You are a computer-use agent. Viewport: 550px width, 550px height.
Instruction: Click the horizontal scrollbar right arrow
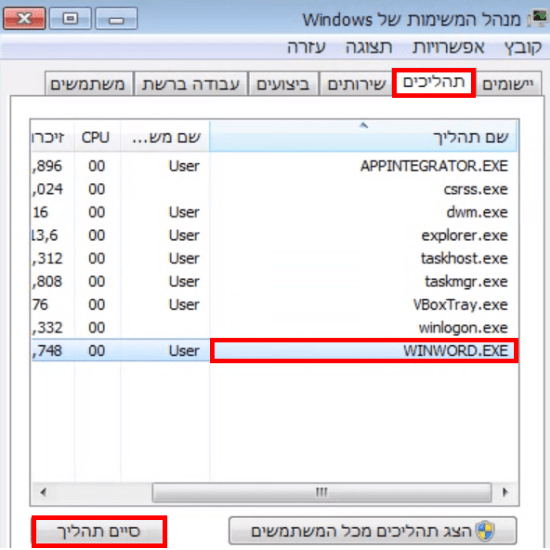[505, 492]
